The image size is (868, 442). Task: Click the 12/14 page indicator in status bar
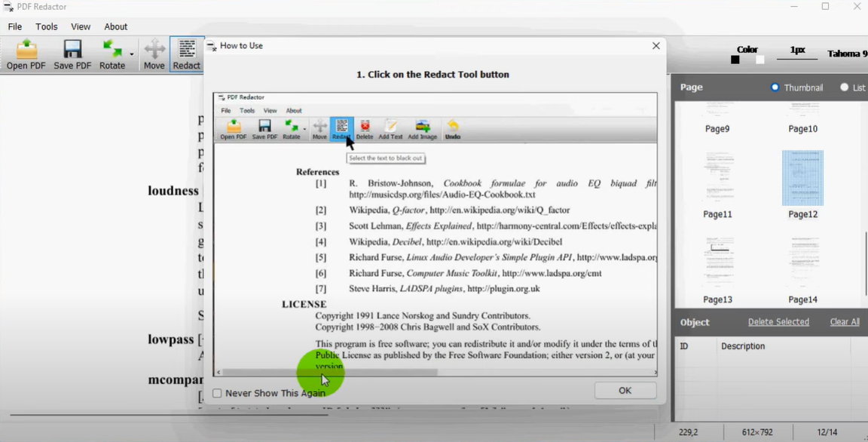click(x=826, y=432)
